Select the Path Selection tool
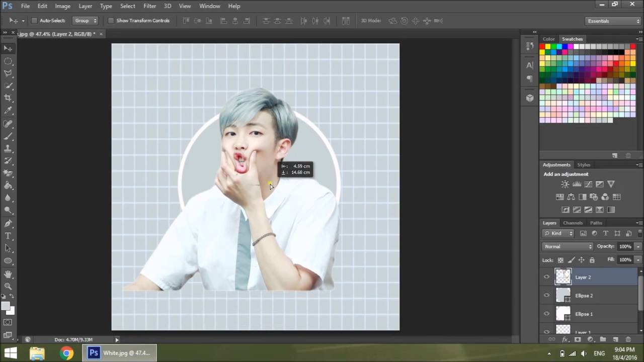The image size is (644, 362). (8, 248)
